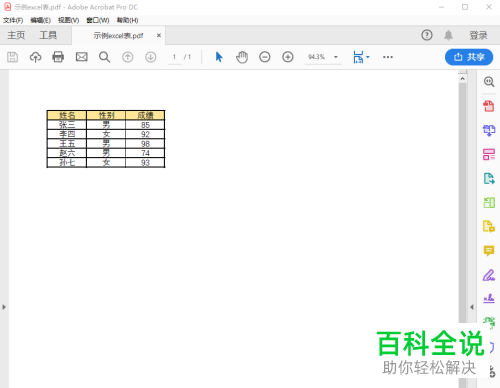Select the 示例excel表.pdf document tab
The image size is (500, 388).
pos(118,36)
